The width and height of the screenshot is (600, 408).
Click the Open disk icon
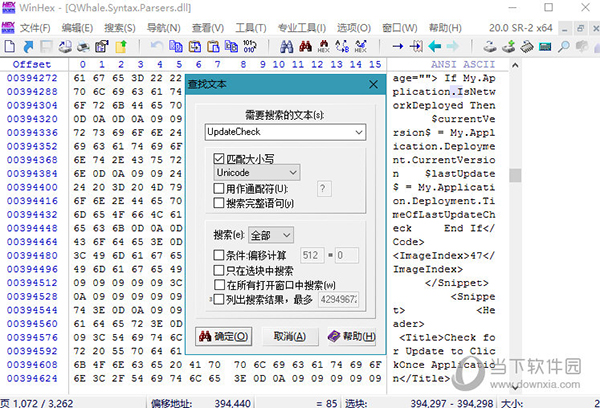(489, 47)
